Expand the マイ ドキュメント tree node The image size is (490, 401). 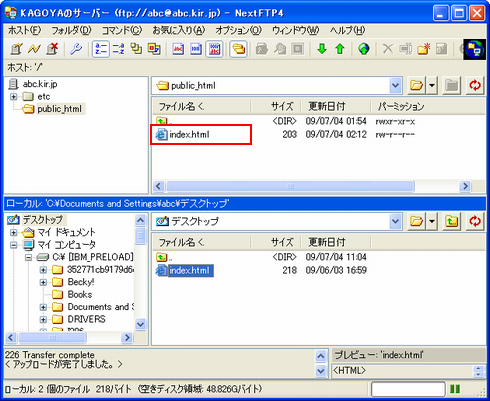pos(13,232)
